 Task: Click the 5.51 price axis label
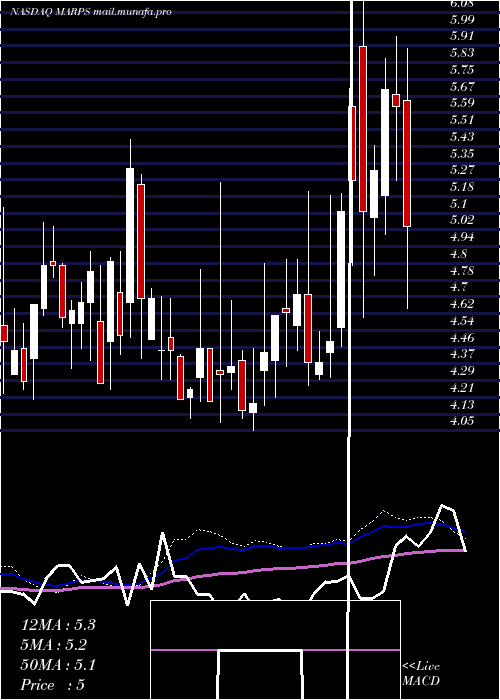[462, 120]
